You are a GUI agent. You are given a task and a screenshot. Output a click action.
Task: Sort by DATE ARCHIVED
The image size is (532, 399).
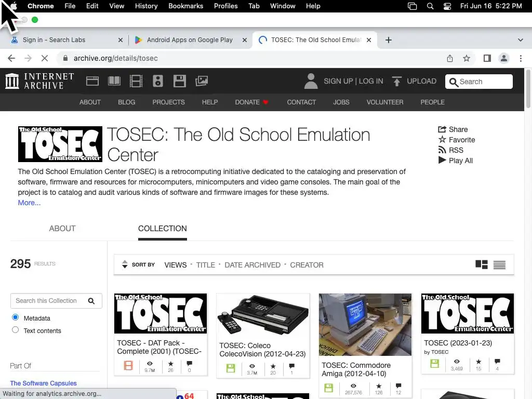click(x=252, y=265)
